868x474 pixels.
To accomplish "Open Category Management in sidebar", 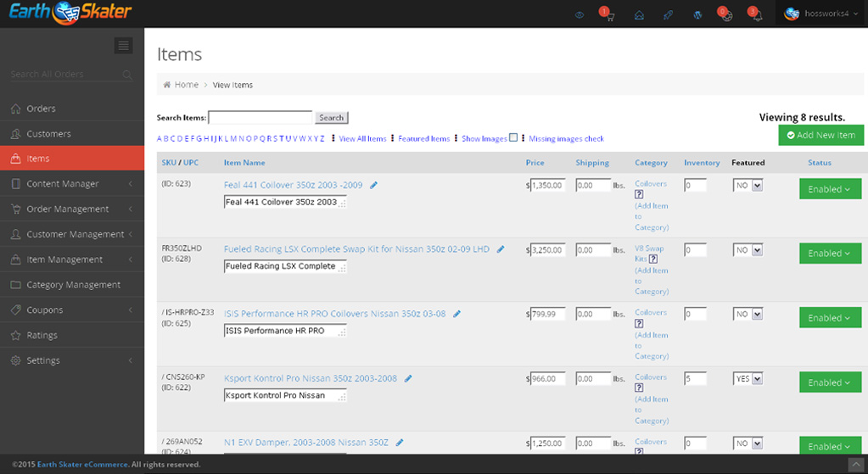I will click(x=72, y=285).
